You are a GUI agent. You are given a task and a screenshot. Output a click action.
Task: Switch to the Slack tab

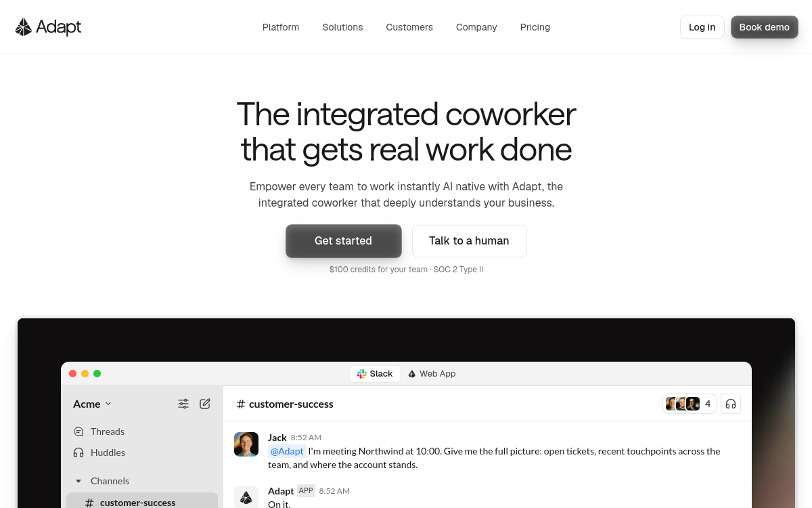coord(375,374)
